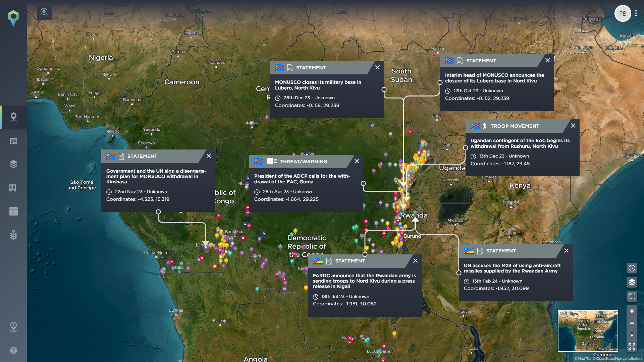Open the building grid sidebar icon
Image resolution: width=644 pixels, height=362 pixels.
13,187
